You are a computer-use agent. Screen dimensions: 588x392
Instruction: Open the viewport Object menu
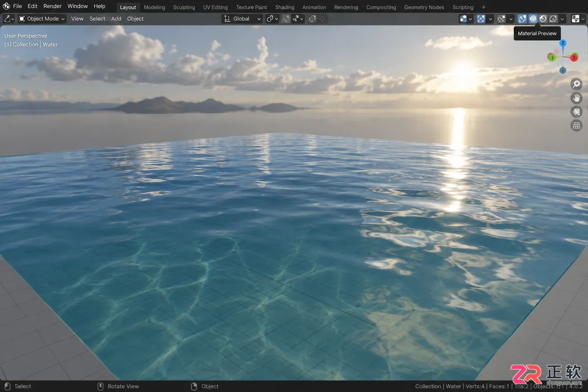coord(135,19)
